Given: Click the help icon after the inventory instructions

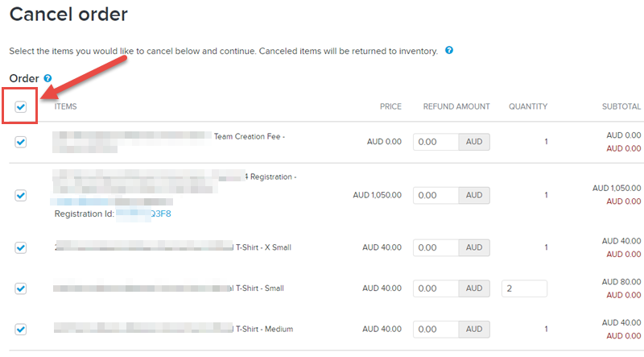Looking at the screenshot, I should pyautogui.click(x=449, y=50).
